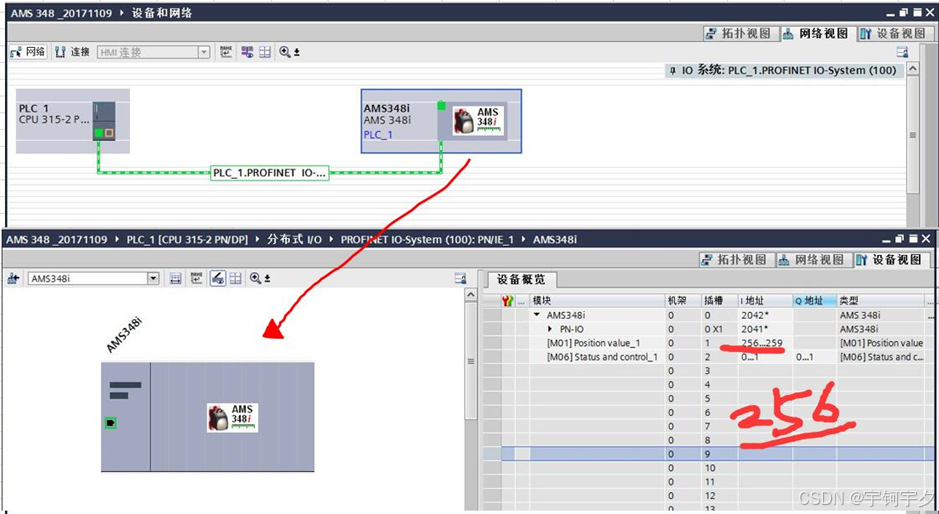Collapse the AMS348i row in device overview
The width and height of the screenshot is (939, 514).
(x=537, y=315)
